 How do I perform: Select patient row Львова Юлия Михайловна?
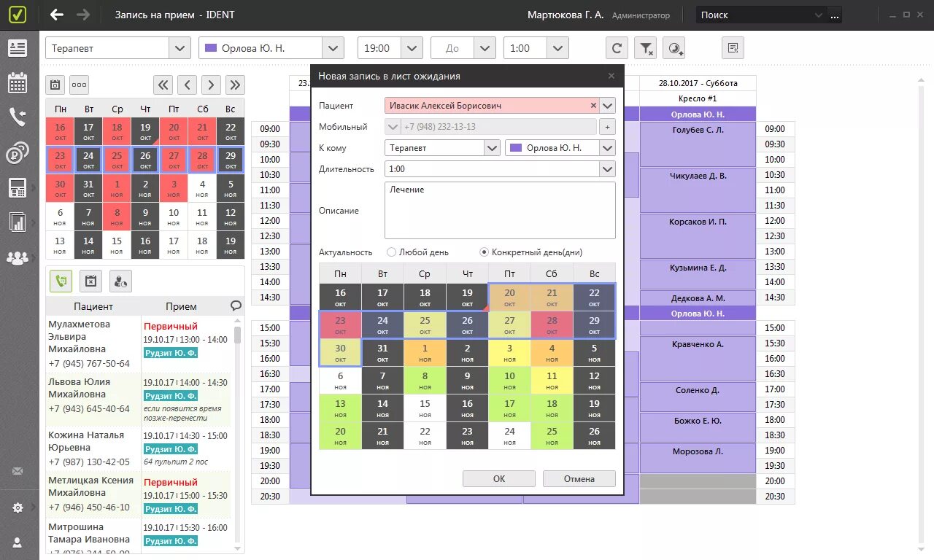click(x=139, y=400)
